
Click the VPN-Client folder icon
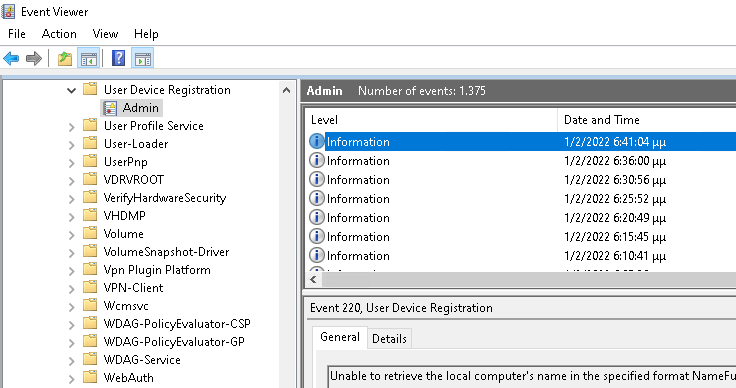click(x=90, y=287)
